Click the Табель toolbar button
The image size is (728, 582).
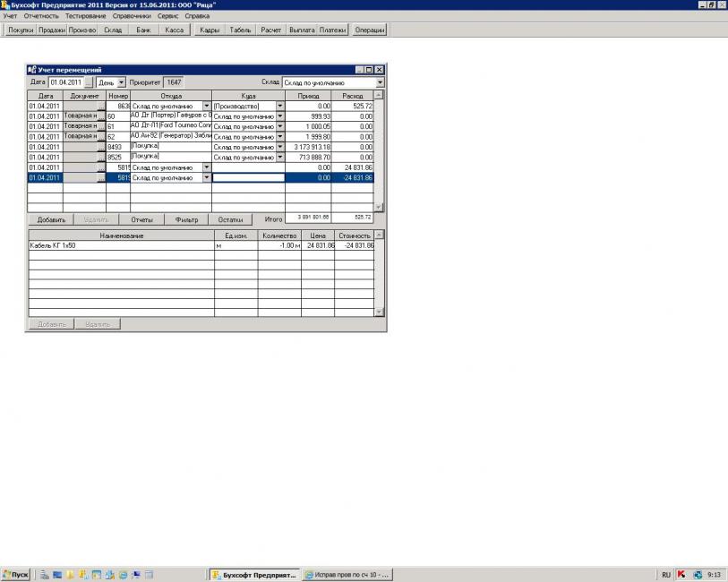(x=240, y=30)
